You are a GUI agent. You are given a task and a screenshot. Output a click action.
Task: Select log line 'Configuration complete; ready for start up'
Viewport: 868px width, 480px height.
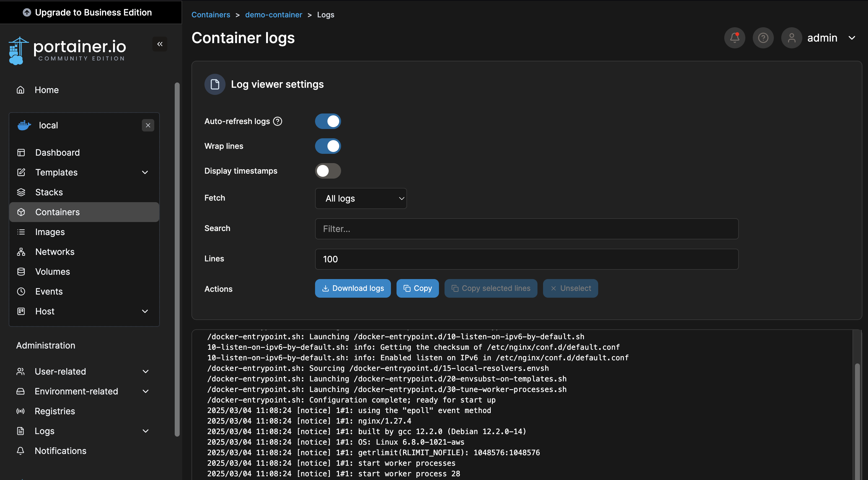coord(351,400)
